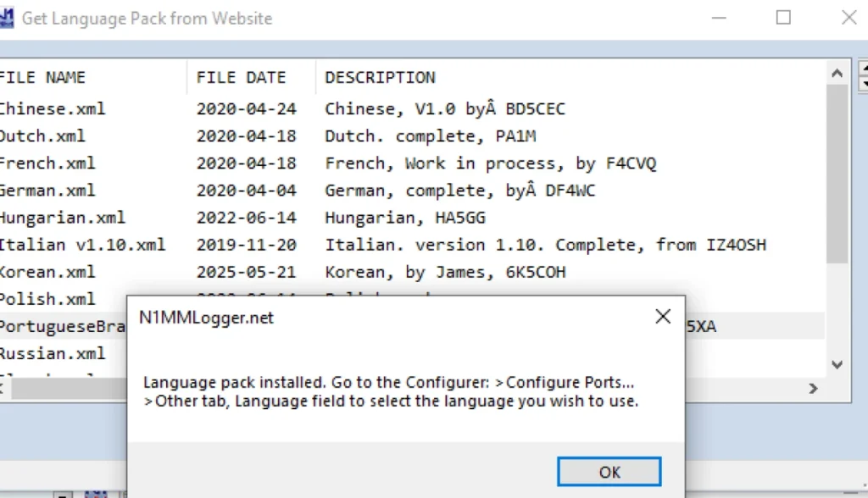The image size is (868, 498).
Task: Click OK in the N1MMLogger.net dialog
Action: 609,472
